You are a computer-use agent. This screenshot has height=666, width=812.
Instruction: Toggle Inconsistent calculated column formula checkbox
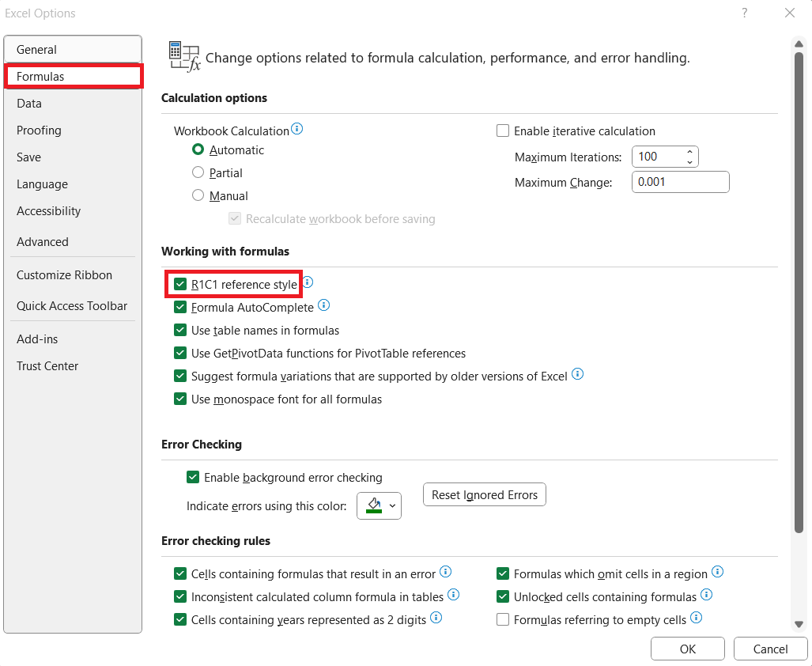pyautogui.click(x=180, y=596)
